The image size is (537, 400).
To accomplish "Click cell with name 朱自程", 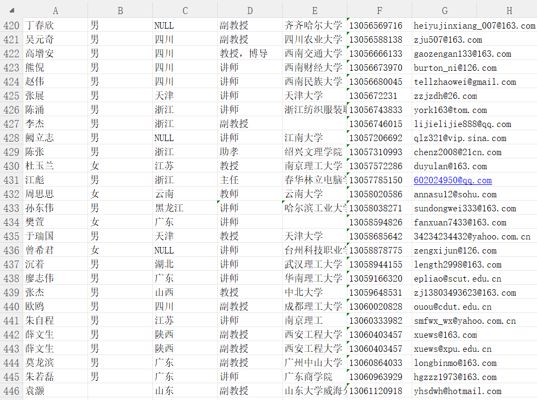I will 40,321.
